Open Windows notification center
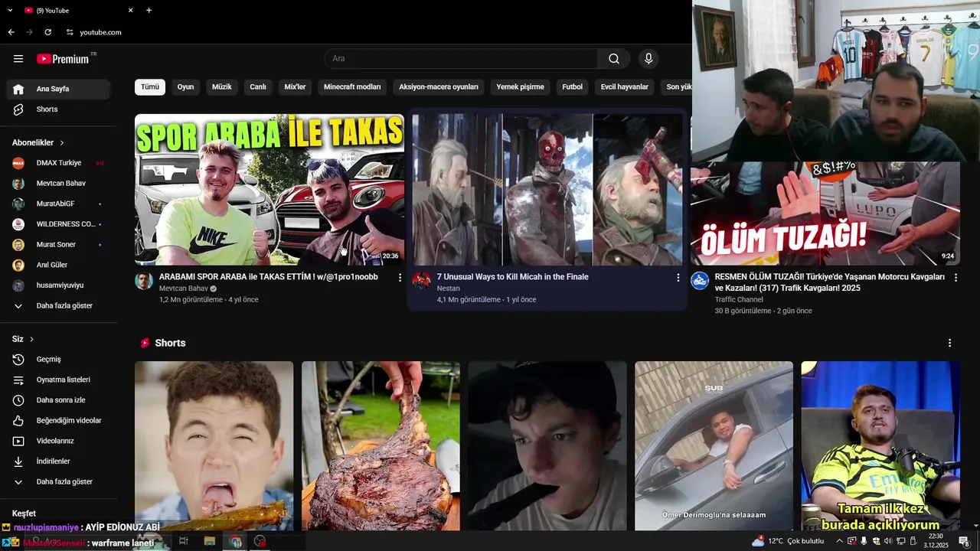This screenshot has width=980, height=551. [x=964, y=541]
